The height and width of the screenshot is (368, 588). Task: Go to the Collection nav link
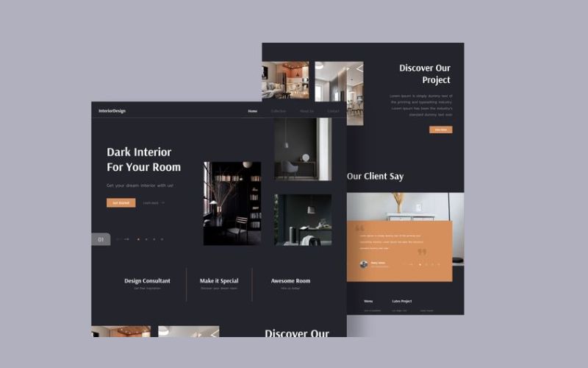(279, 111)
